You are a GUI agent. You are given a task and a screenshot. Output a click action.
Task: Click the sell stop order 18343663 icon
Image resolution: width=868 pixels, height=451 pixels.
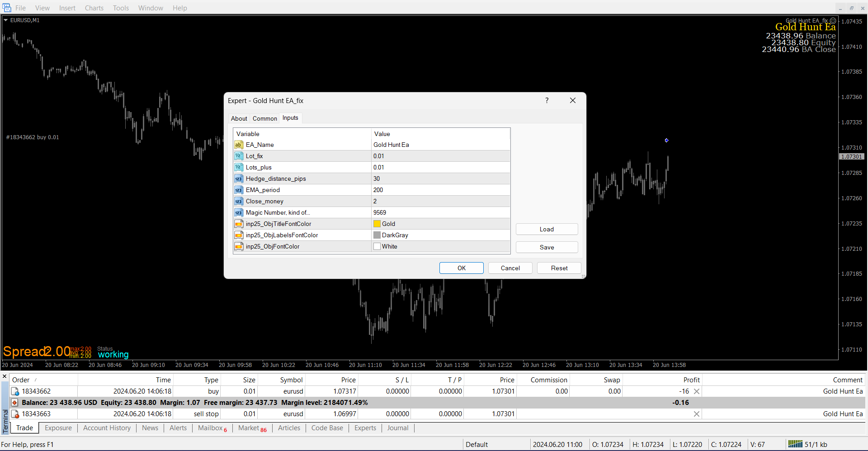(x=15, y=414)
